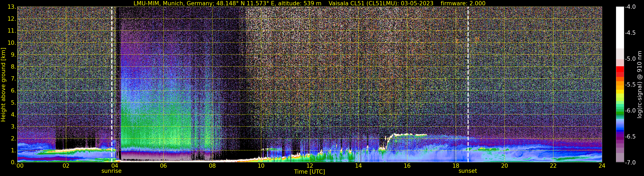Click the '1.' height axis tick label
Viewport: 644px width, 176px height.
click(13, 151)
